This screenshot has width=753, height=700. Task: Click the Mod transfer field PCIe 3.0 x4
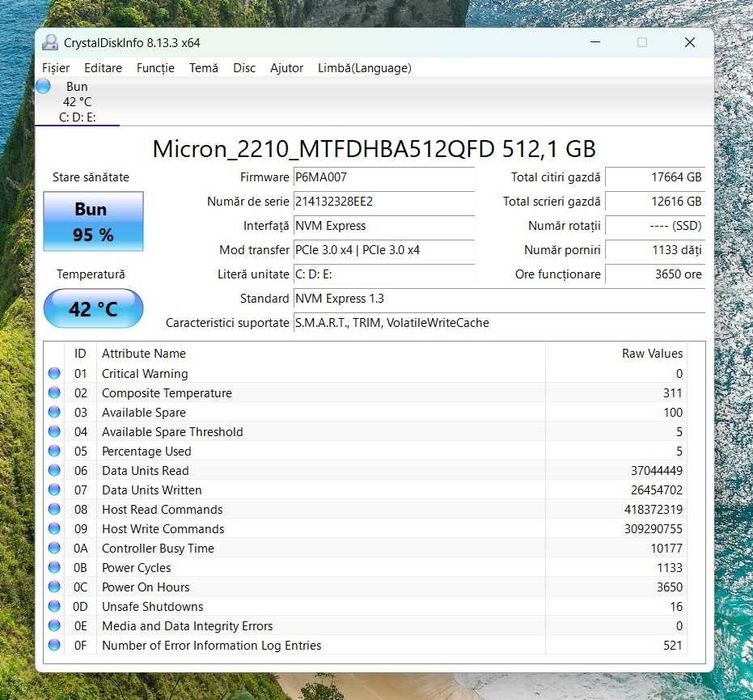point(384,250)
